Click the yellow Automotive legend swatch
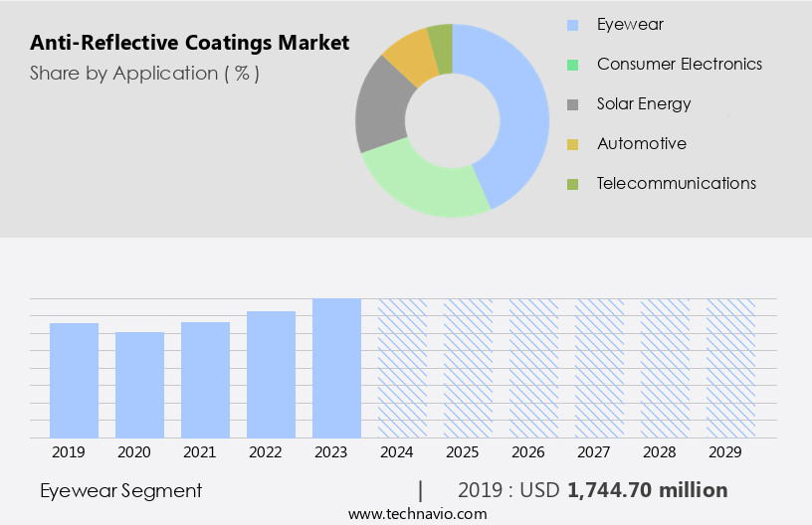The width and height of the screenshot is (812, 525). (572, 144)
